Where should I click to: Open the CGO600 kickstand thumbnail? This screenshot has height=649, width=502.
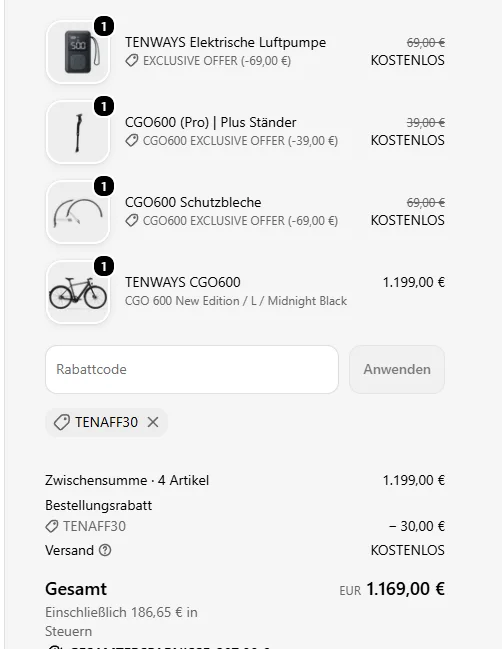click(x=78, y=132)
